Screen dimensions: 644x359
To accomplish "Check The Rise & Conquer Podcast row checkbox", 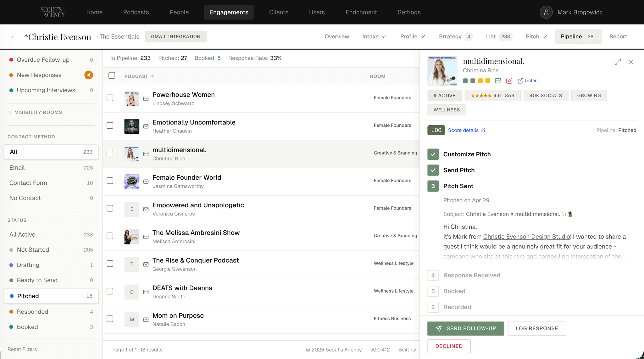I will (110, 264).
